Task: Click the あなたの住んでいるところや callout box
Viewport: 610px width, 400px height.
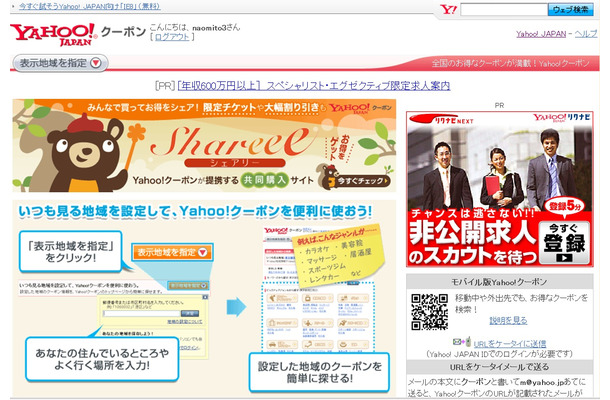Action: tap(102, 359)
